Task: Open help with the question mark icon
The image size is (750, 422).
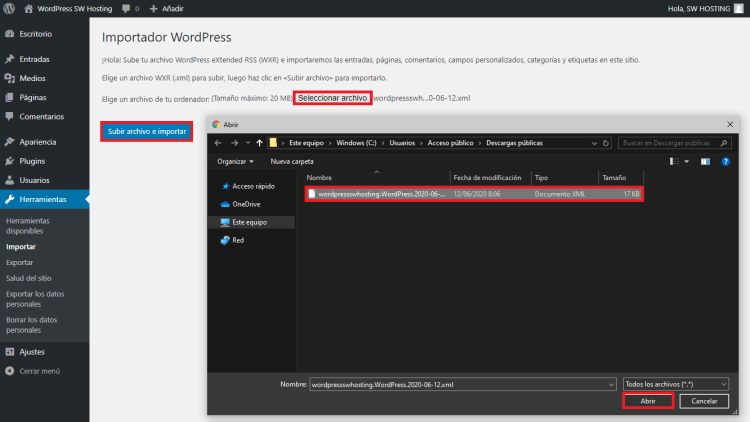Action: [x=725, y=162]
